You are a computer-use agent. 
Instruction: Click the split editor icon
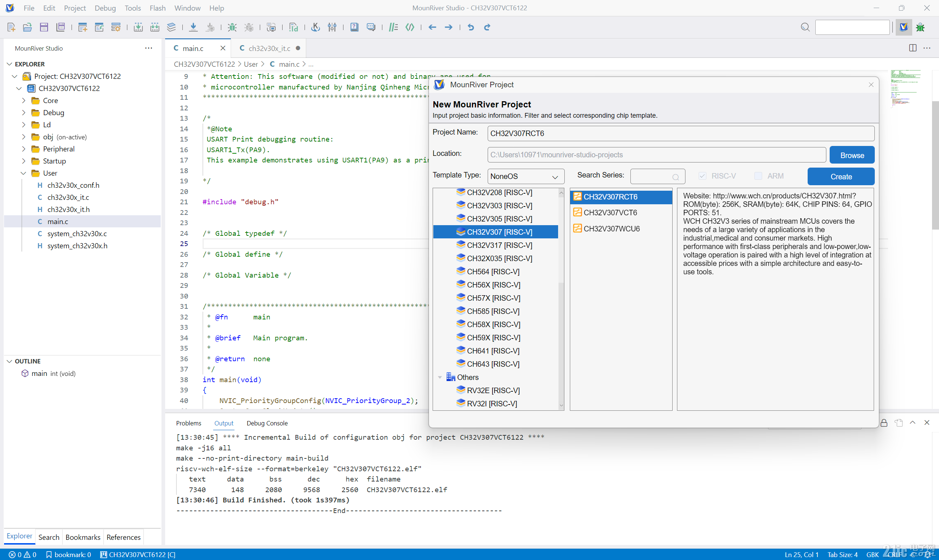[913, 48]
